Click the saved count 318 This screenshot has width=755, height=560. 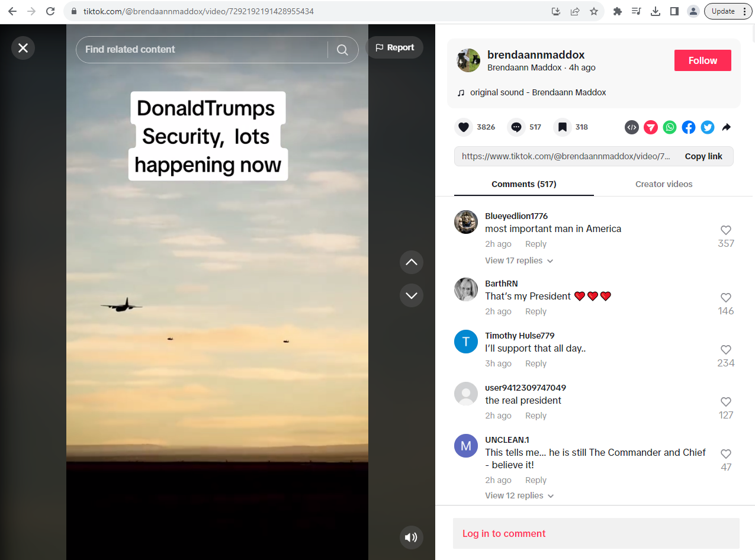click(x=581, y=127)
